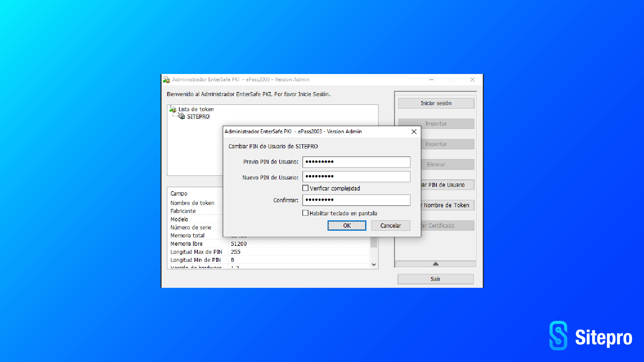
Task: Close the main Administrador EnterSafe window
Action: pyautogui.click(x=472, y=80)
